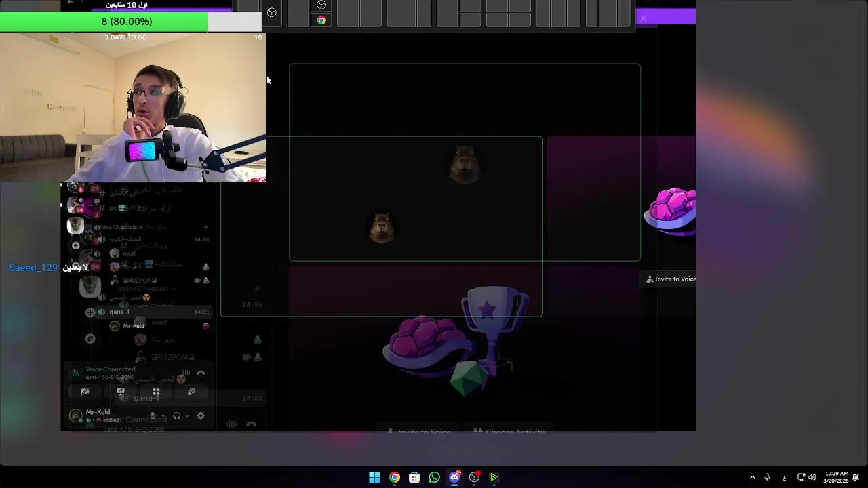Mute the microphone in user panel

(x=153, y=415)
